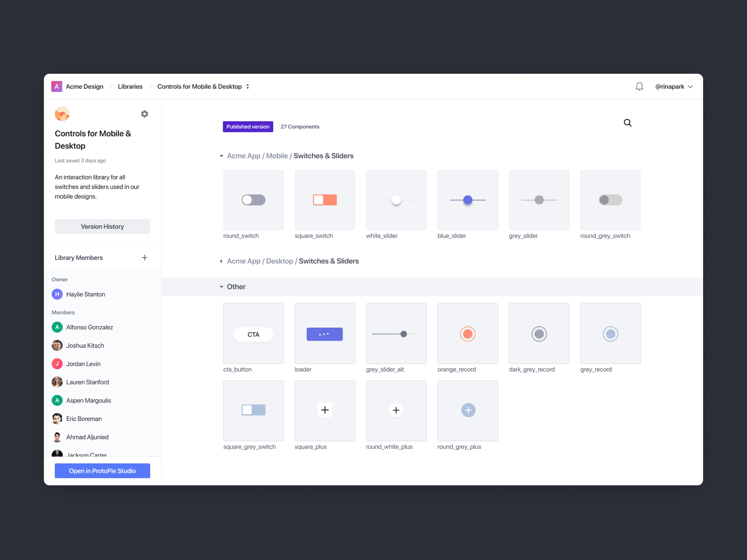Select the round_grey_plus component
The image size is (747, 560).
(x=468, y=411)
